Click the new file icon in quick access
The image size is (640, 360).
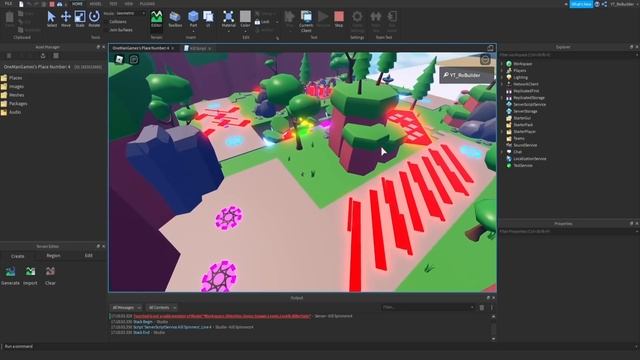point(21,4)
